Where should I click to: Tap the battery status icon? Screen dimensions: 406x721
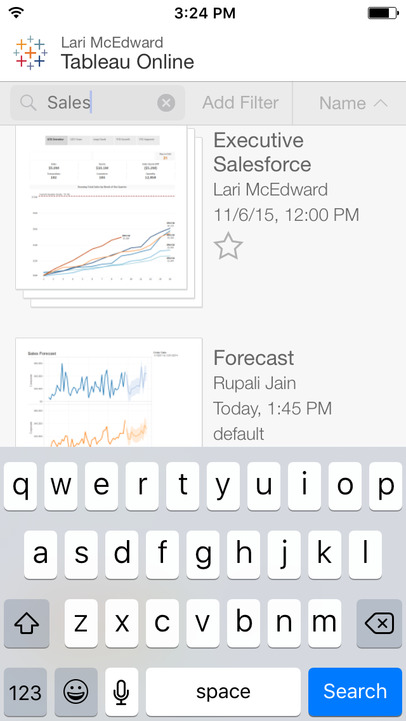(383, 13)
